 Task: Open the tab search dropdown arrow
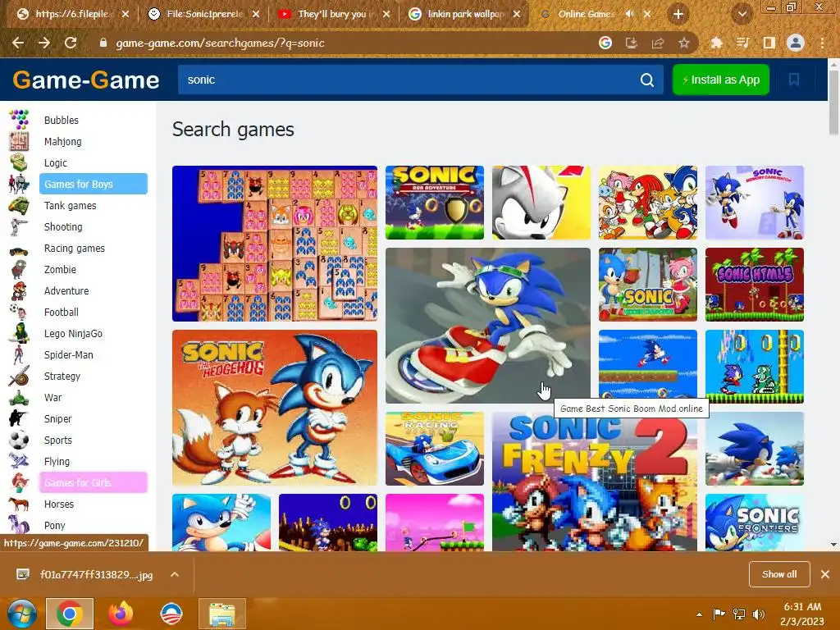coord(742,14)
